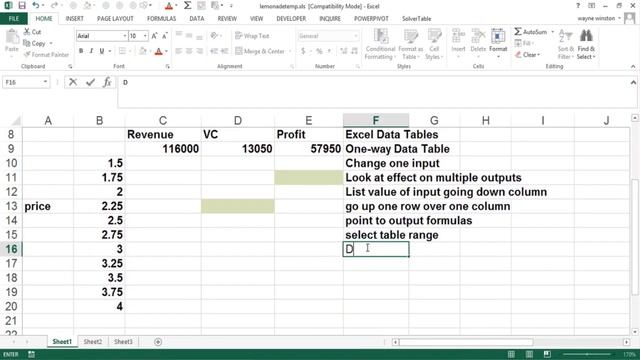Click the Find & Select binoculars icon
640x360 pixels.
coord(586,36)
